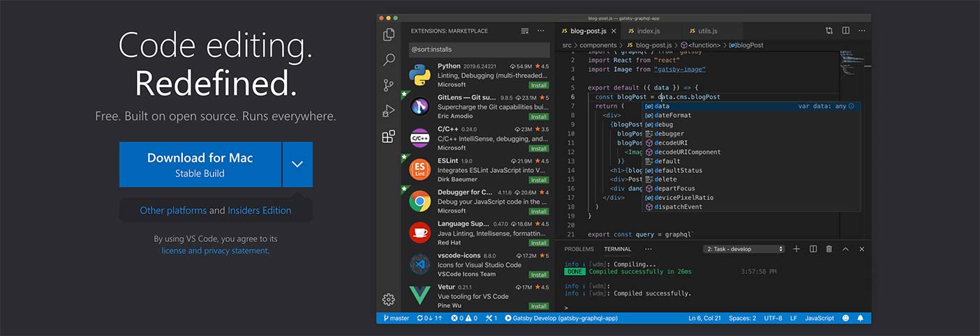The height and width of the screenshot is (336, 980).
Task: Click the C/C++ extension logo
Action: (x=420, y=138)
